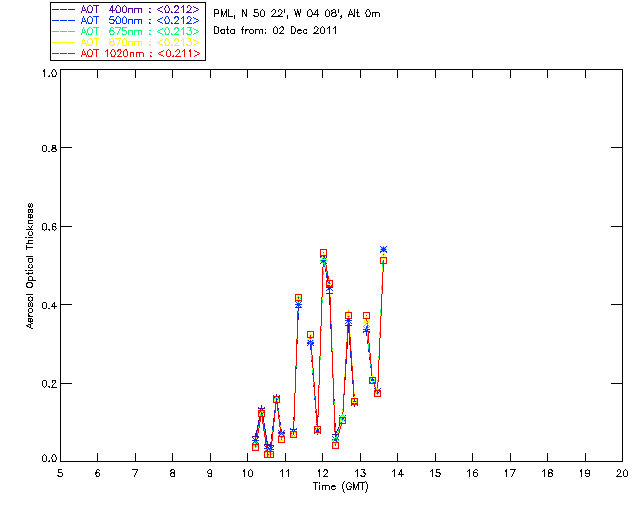Click the y-axis tick label 1.0
Screen dimensions: 640x512
point(48,74)
